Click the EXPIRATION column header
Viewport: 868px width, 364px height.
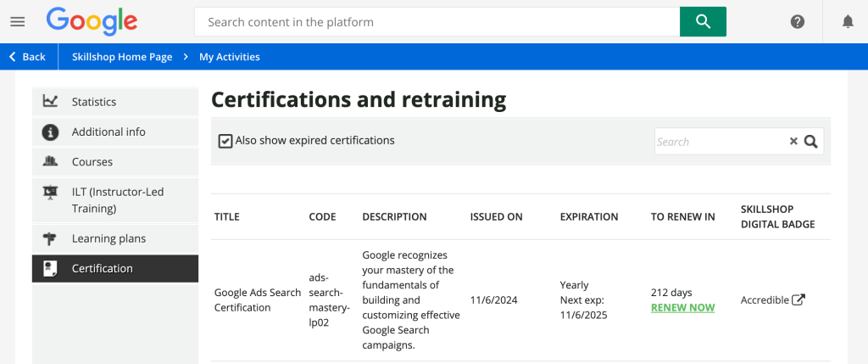(x=589, y=216)
